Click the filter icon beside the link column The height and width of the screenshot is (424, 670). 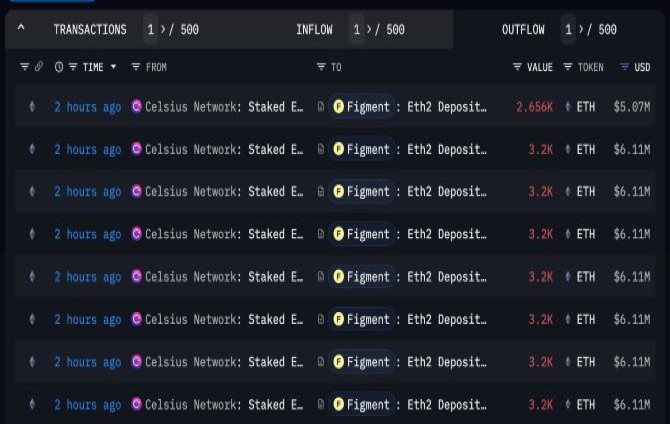24,67
